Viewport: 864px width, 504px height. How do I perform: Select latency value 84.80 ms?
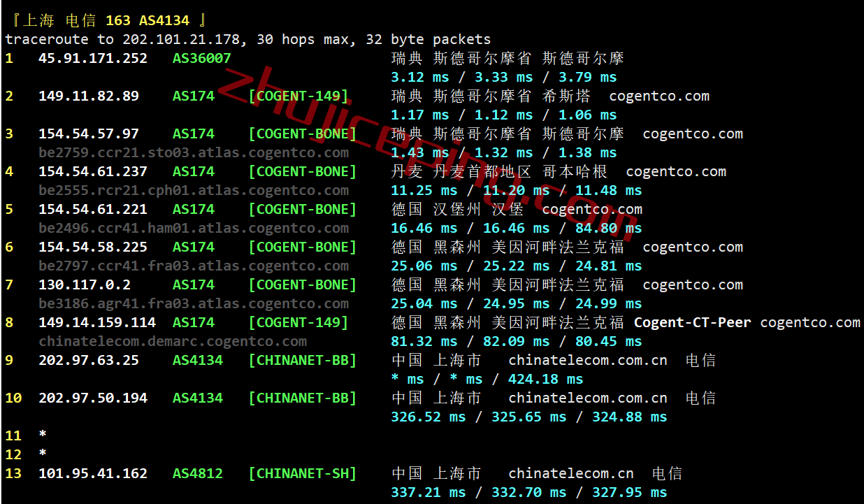pyautogui.click(x=609, y=228)
